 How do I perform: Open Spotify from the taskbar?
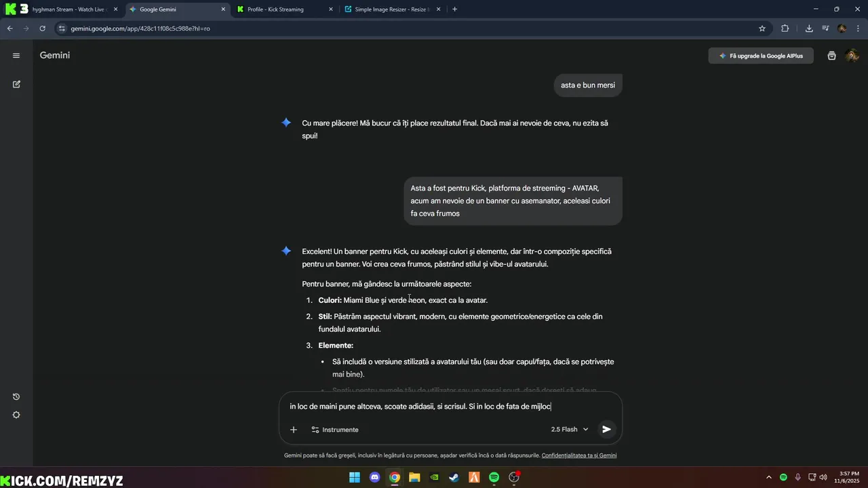click(x=494, y=477)
